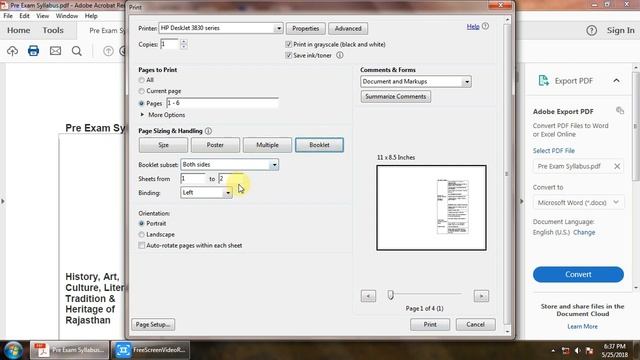Switch to the Tools tab
Screen dimensions: 640x360
click(53, 30)
